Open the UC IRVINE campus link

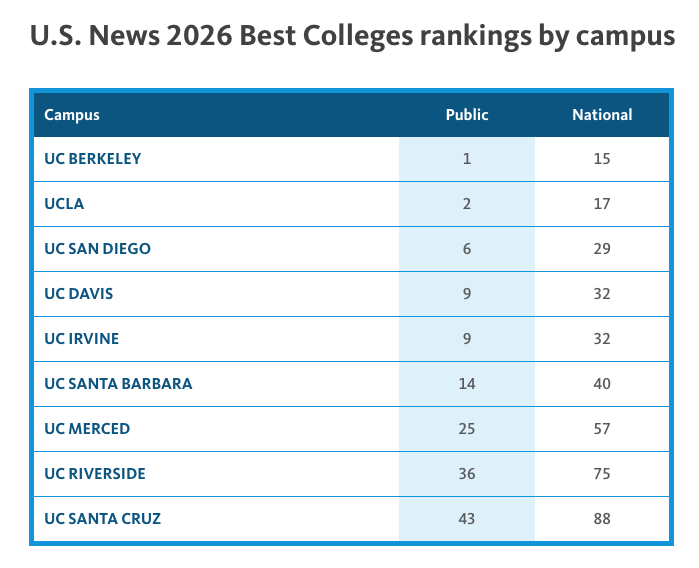82,338
